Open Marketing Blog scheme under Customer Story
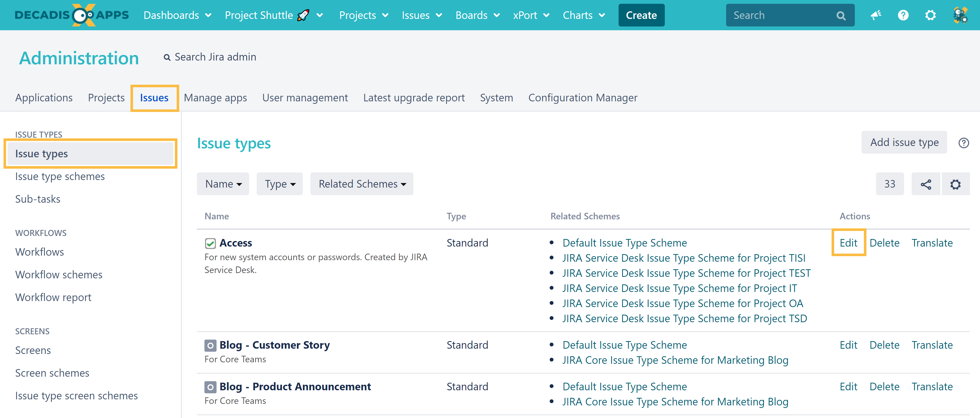This screenshot has width=980, height=418. click(x=675, y=361)
